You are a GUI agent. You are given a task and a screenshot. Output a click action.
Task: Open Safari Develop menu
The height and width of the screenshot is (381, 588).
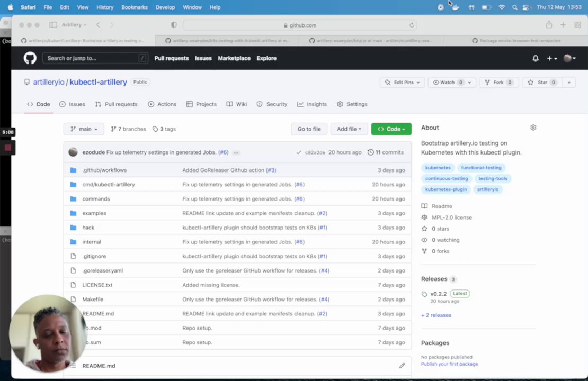click(165, 7)
